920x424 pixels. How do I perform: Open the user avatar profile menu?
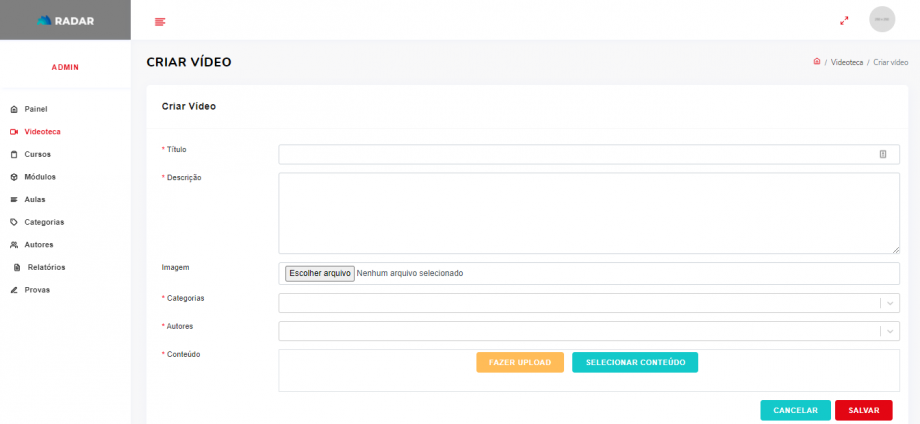pyautogui.click(x=881, y=20)
